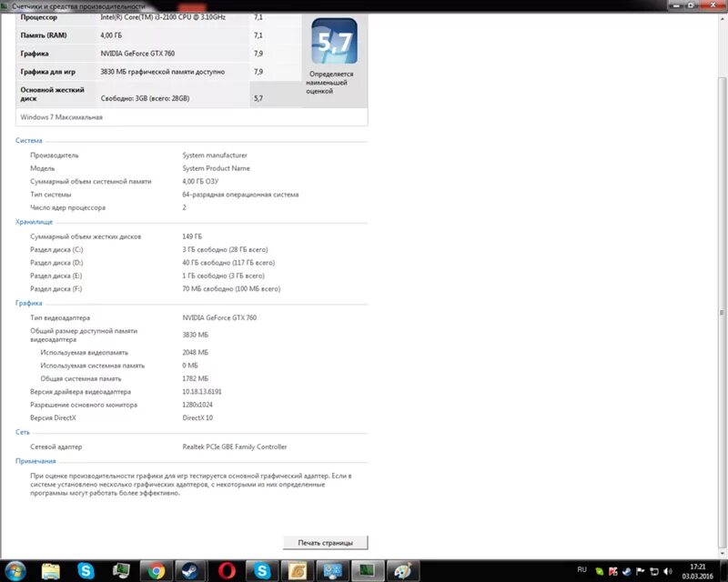Click 1 ГБ свободно (3 ГБ всего)
Viewport: 728px width, 582px height.
(223, 276)
